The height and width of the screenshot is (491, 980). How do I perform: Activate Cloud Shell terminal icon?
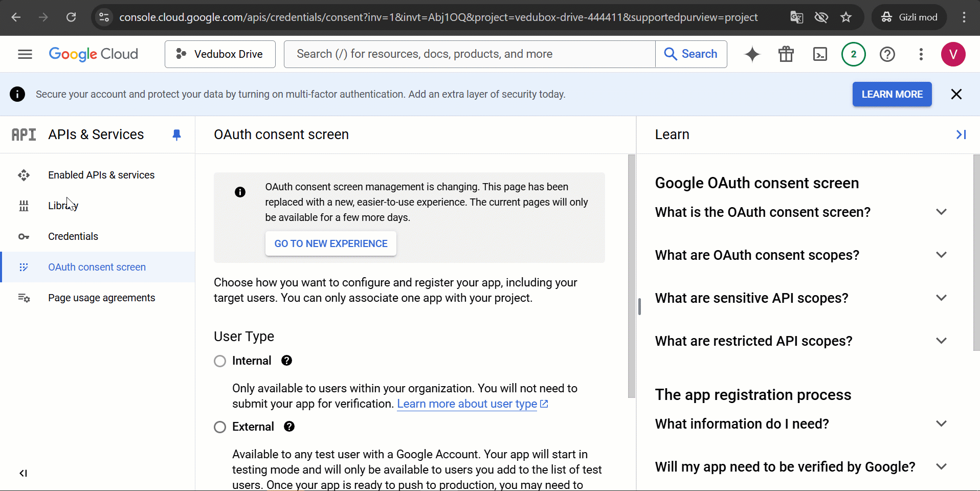point(819,54)
